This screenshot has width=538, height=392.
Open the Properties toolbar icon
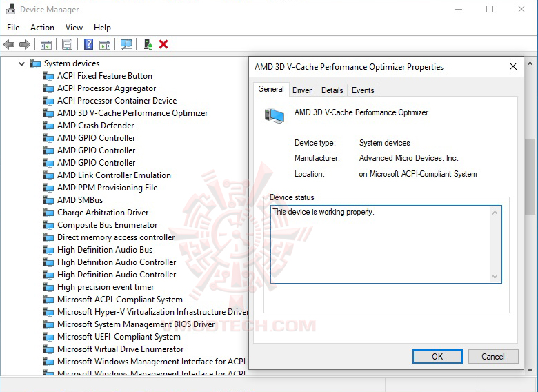pos(68,44)
